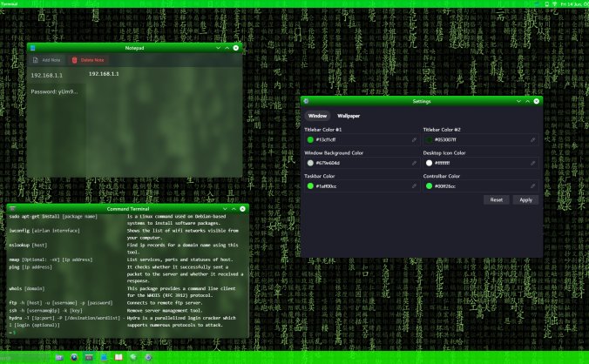Image resolution: width=589 pixels, height=364 pixels.
Task: Select the 'Password: yUm9...' note in the list
Action: [57, 91]
